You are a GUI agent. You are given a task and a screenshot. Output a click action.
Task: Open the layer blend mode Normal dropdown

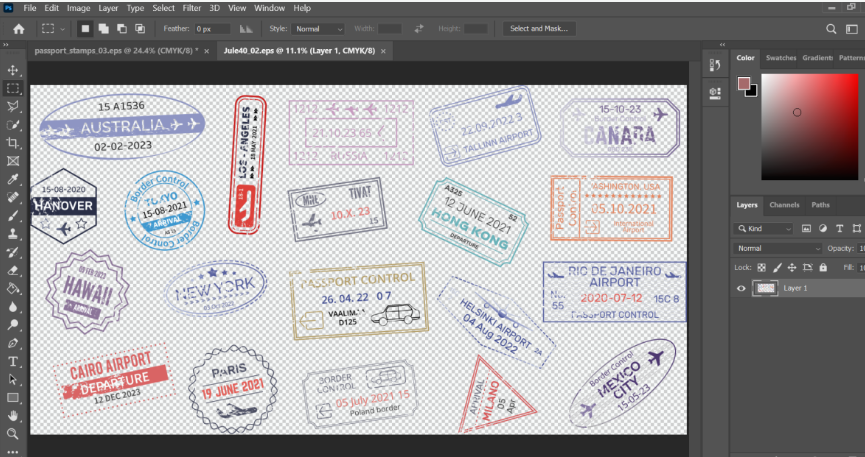[x=777, y=248]
